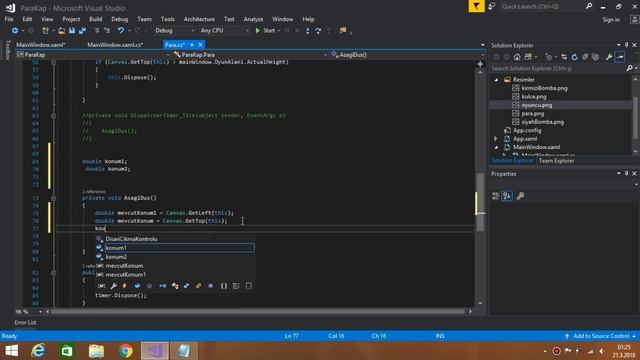Open the Build menu
Screen dimensions: 640x360
(x=96, y=19)
